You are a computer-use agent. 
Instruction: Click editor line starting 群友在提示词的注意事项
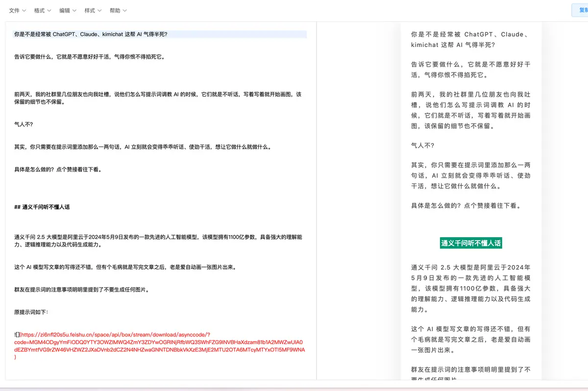tap(81, 290)
